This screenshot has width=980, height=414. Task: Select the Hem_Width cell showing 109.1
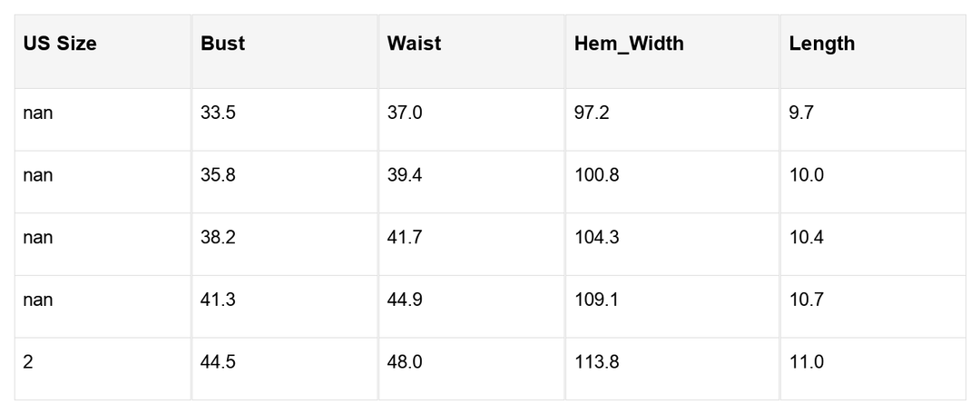596,300
